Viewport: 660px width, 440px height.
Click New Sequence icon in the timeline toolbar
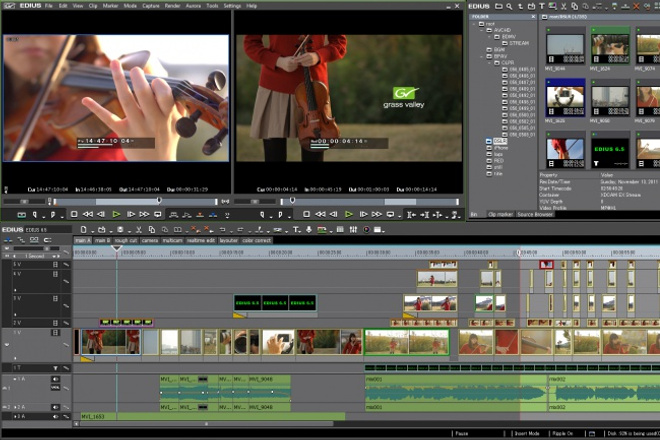[83, 229]
